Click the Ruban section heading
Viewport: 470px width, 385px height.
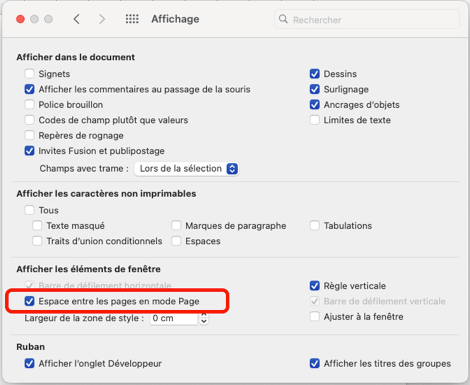31,347
